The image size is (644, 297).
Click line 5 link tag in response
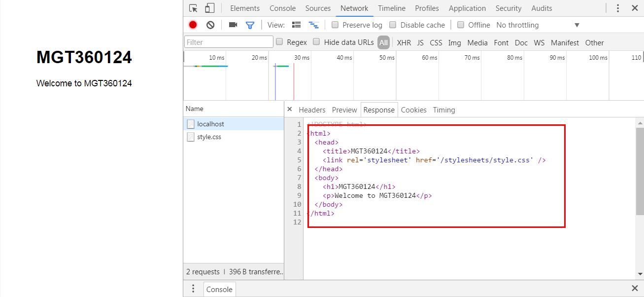pos(434,160)
